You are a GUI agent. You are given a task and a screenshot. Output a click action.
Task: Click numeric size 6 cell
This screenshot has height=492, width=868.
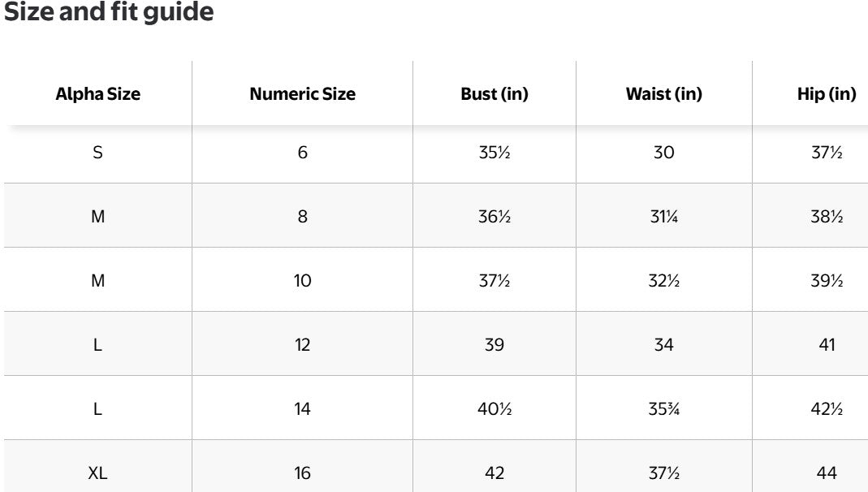pyautogui.click(x=302, y=153)
